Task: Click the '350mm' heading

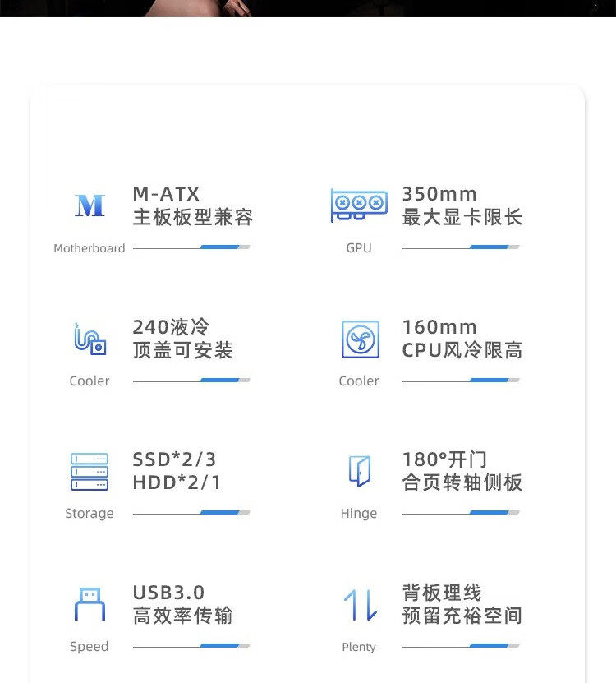Action: click(x=439, y=194)
